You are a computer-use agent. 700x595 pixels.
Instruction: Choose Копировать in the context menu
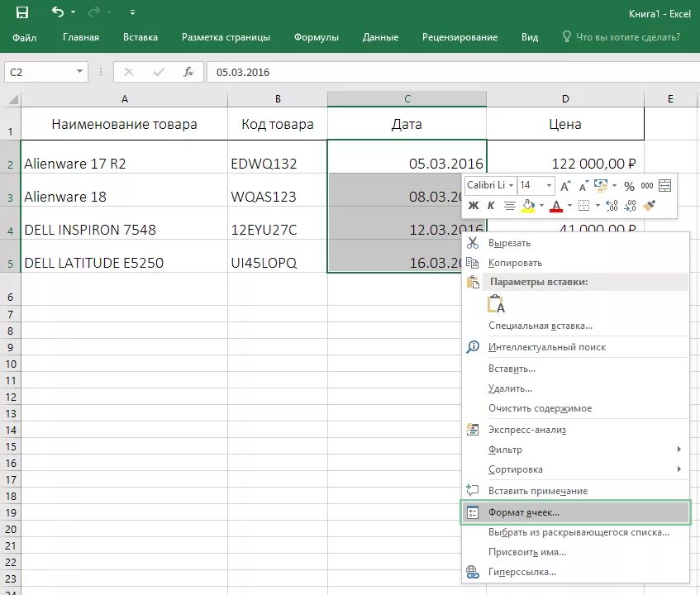[576, 263]
